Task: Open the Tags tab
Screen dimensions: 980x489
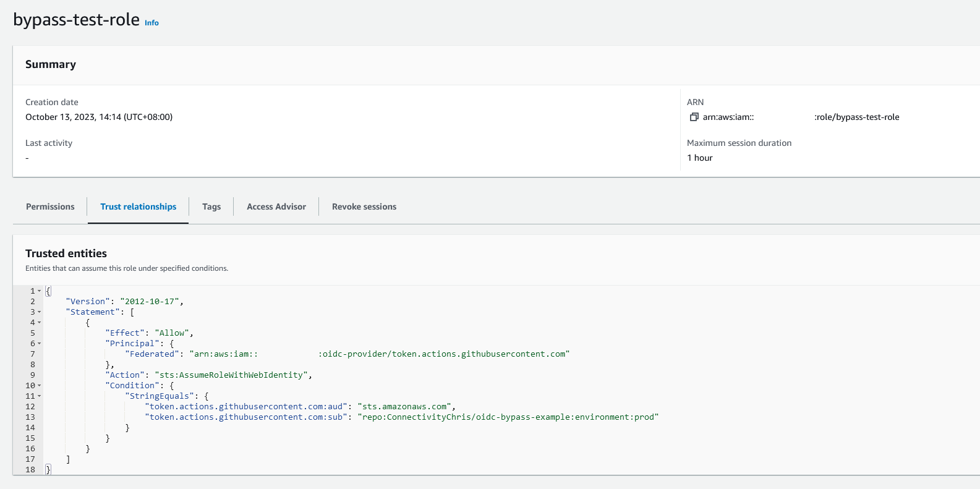Action: pyautogui.click(x=211, y=206)
